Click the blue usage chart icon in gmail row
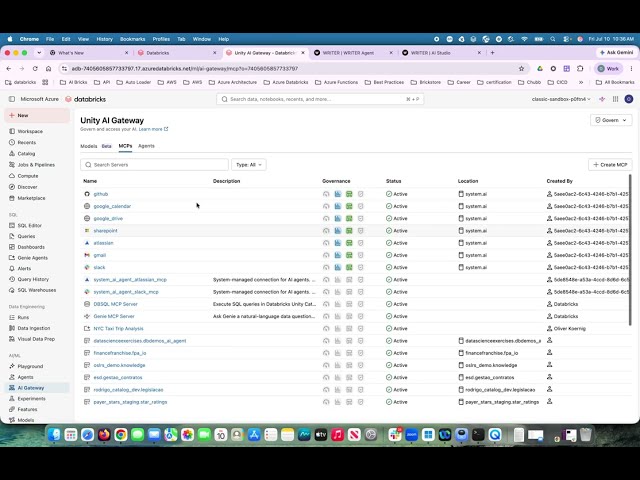640x480 pixels. 338,255
